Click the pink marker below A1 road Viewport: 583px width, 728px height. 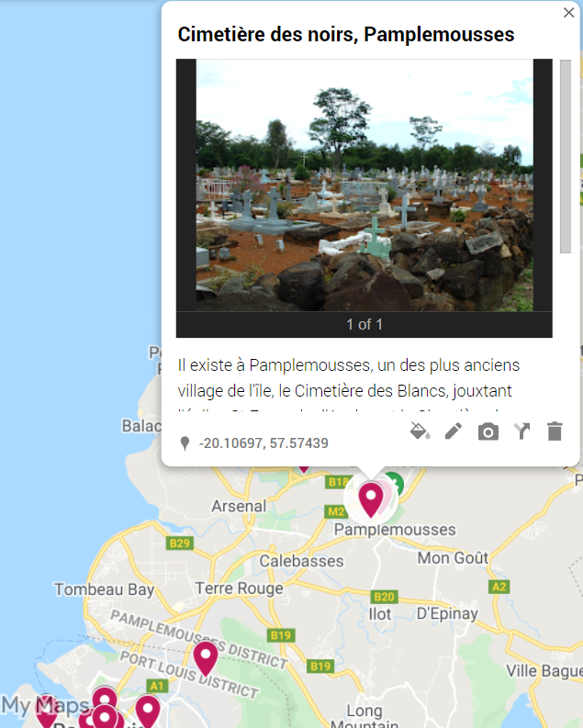click(x=148, y=711)
